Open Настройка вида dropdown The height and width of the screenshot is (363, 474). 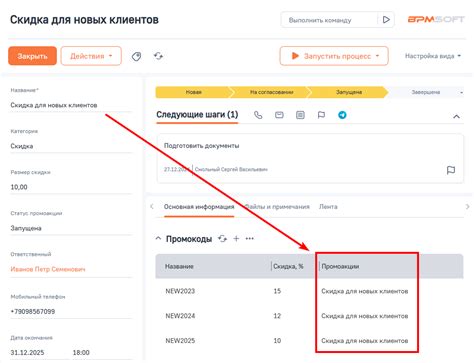(x=433, y=56)
